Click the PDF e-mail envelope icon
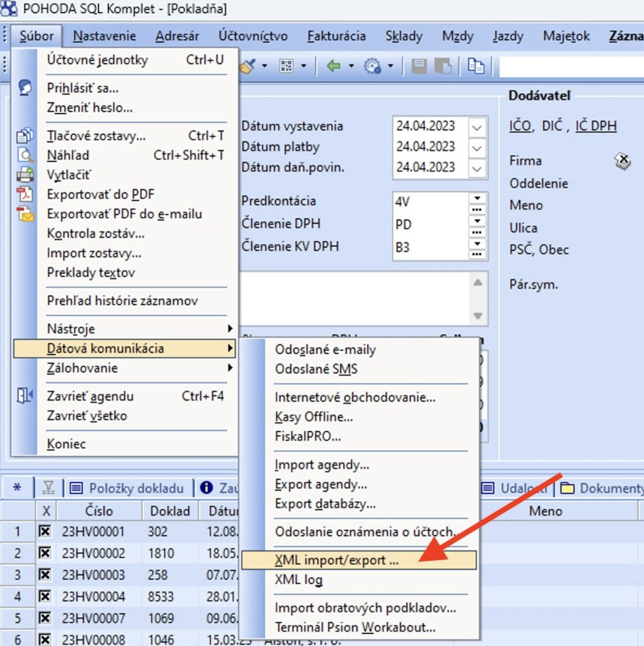Image resolution: width=644 pixels, height=646 pixels. click(25, 214)
